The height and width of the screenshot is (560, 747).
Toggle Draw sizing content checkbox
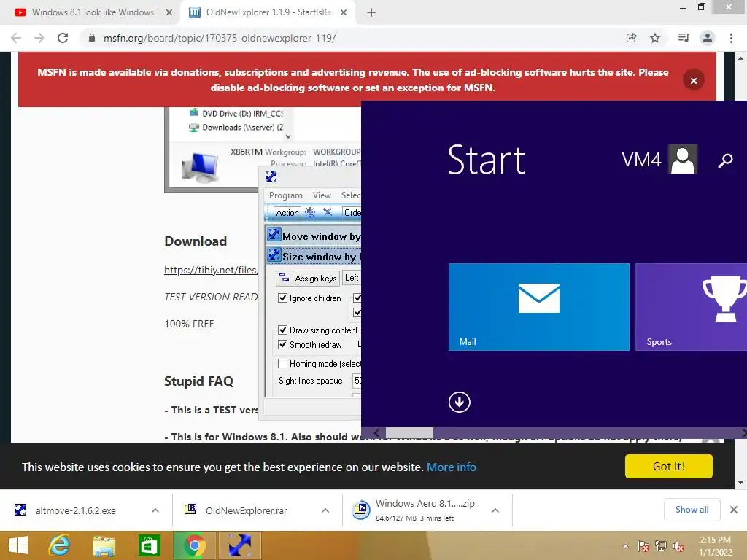pyautogui.click(x=282, y=330)
